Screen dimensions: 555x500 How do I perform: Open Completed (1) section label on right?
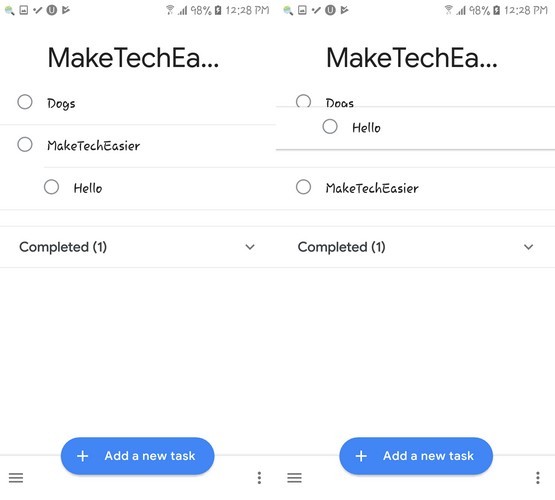(x=342, y=247)
